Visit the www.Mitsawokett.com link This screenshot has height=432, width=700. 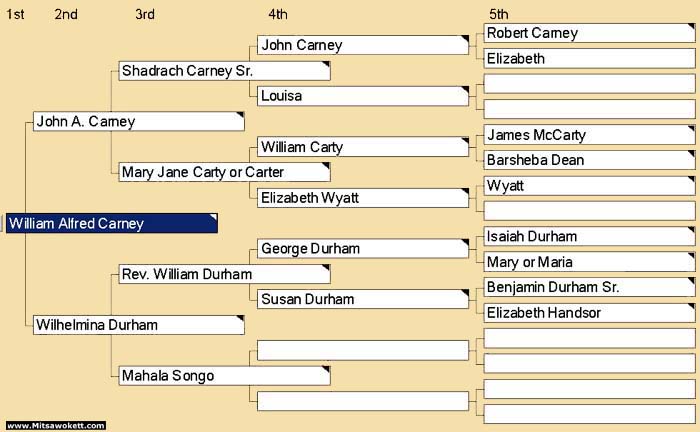click(56, 425)
